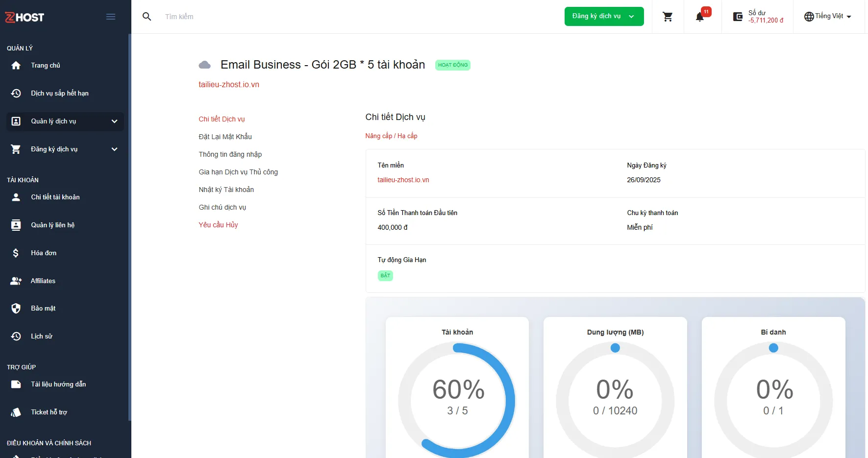Open the green Đăng ký dịch vụ dropdown
The image size is (868, 458).
pyautogui.click(x=604, y=17)
